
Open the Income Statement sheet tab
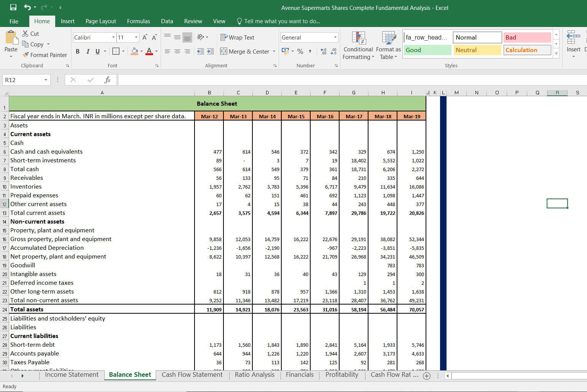tap(72, 375)
